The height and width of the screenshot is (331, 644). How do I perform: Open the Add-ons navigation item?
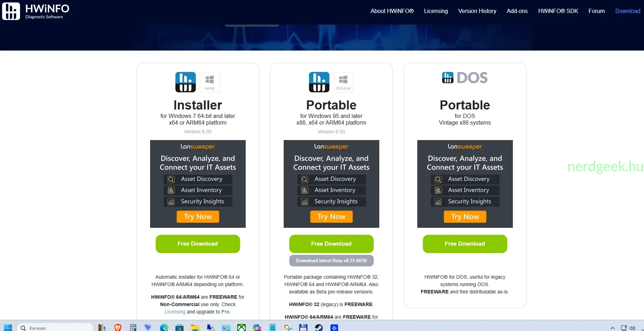point(517,11)
